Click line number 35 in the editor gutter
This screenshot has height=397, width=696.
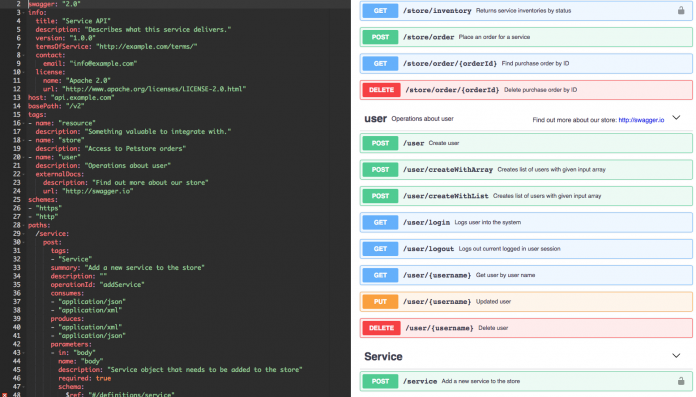[16, 285]
